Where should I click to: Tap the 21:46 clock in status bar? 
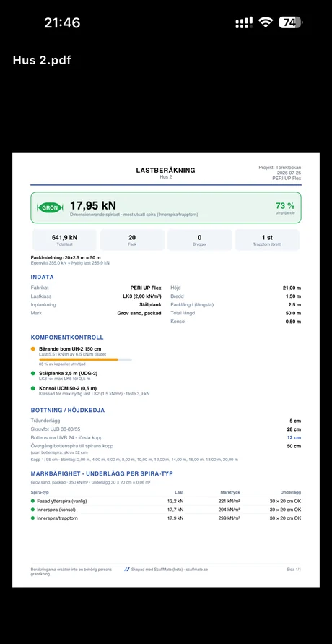[x=62, y=22]
